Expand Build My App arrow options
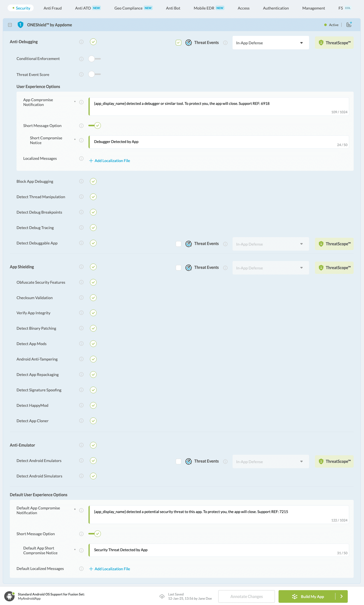The image size is (364, 605). [x=341, y=596]
